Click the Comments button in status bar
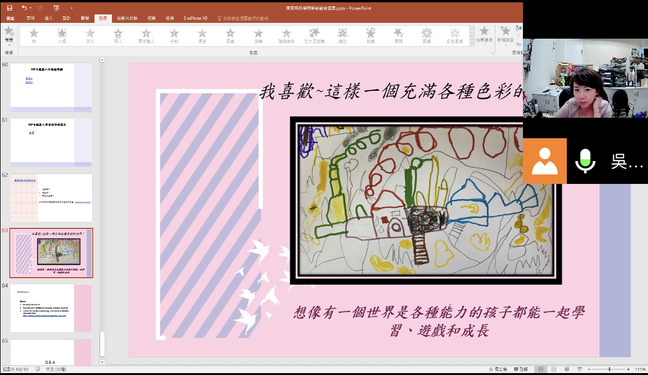The image size is (648, 375). click(521, 369)
